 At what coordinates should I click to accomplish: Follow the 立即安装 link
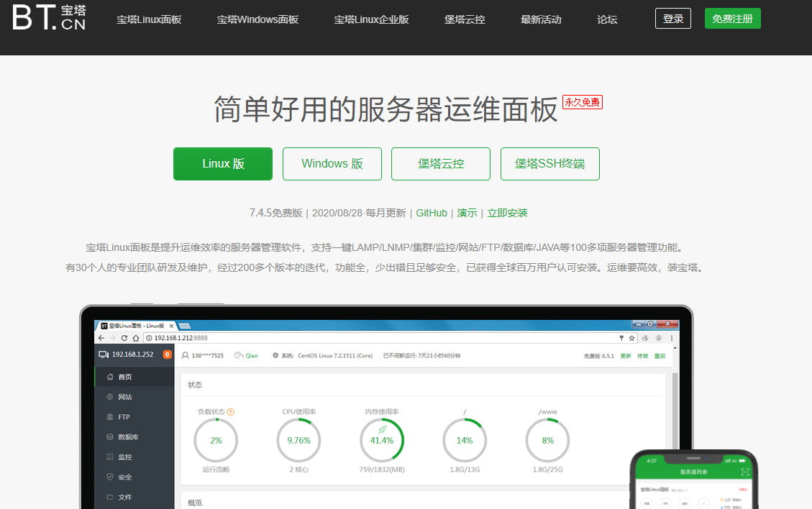[508, 213]
